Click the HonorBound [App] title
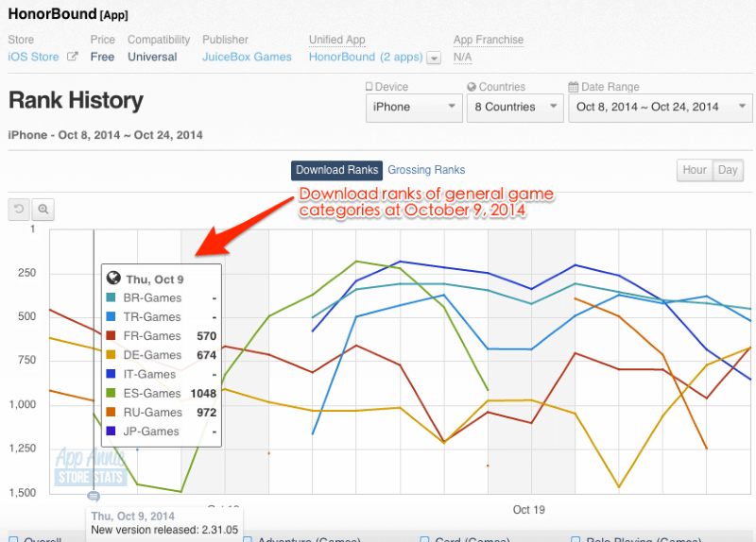 tap(68, 14)
